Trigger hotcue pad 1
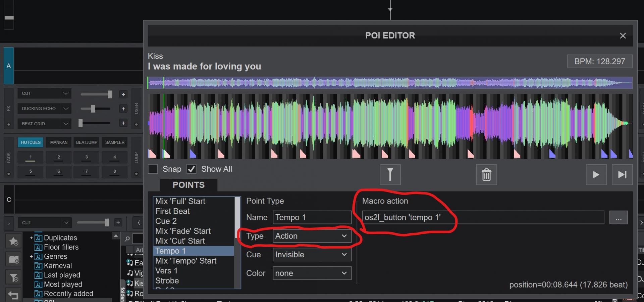The width and height of the screenshot is (644, 302). pyautogui.click(x=31, y=157)
